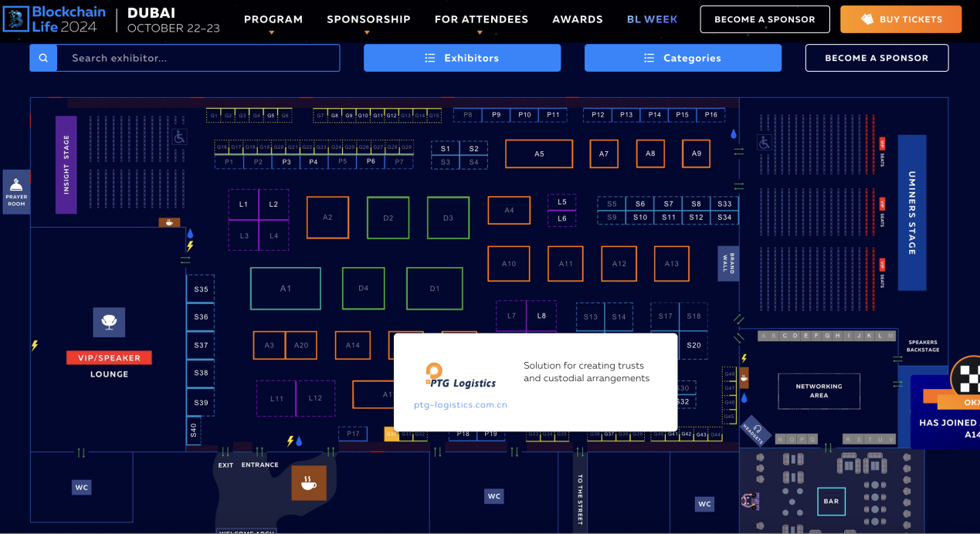The width and height of the screenshot is (980, 534).
Task: Click the lightning icon beside VIP lounge
Action: (x=34, y=345)
